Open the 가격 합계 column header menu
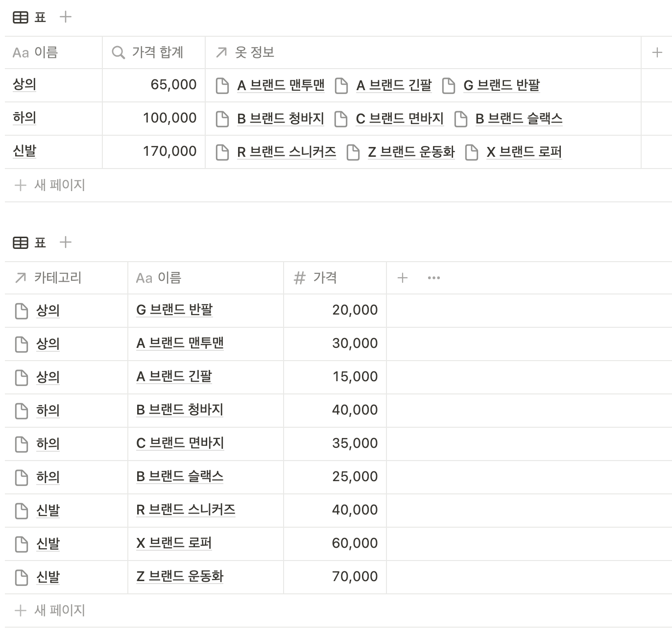Image resolution: width=672 pixels, height=635 pixels. coord(154,52)
